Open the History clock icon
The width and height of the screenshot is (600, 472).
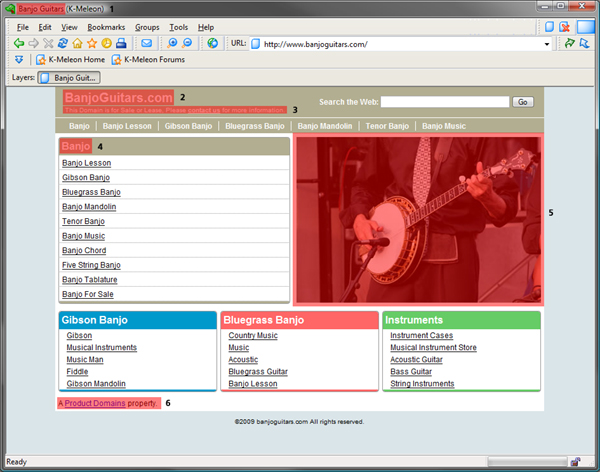point(106,43)
